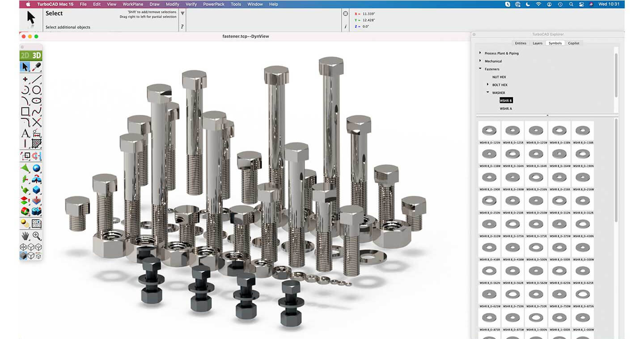Toggle Do Not Disturb moon icon
This screenshot has width=644, height=339.
[x=528, y=4]
